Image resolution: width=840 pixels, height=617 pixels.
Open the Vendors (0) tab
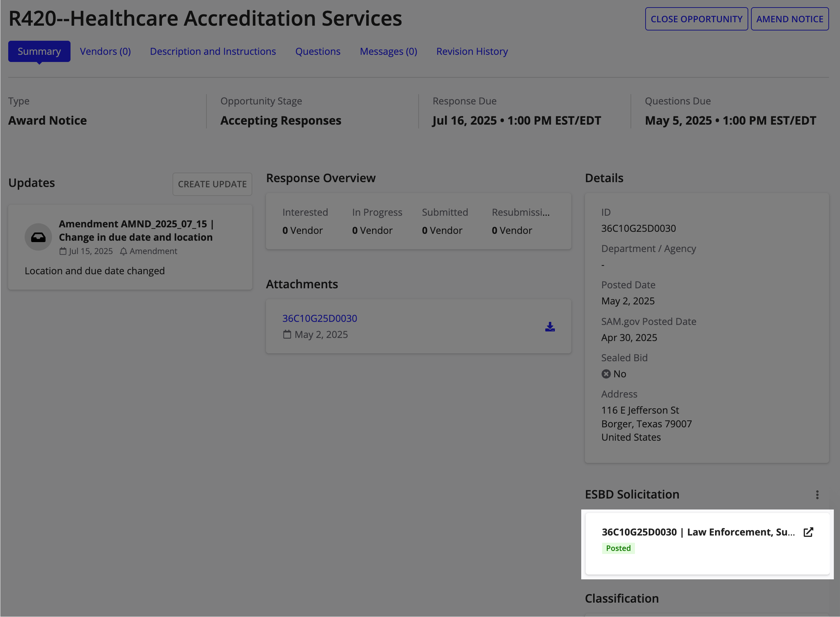105,52
